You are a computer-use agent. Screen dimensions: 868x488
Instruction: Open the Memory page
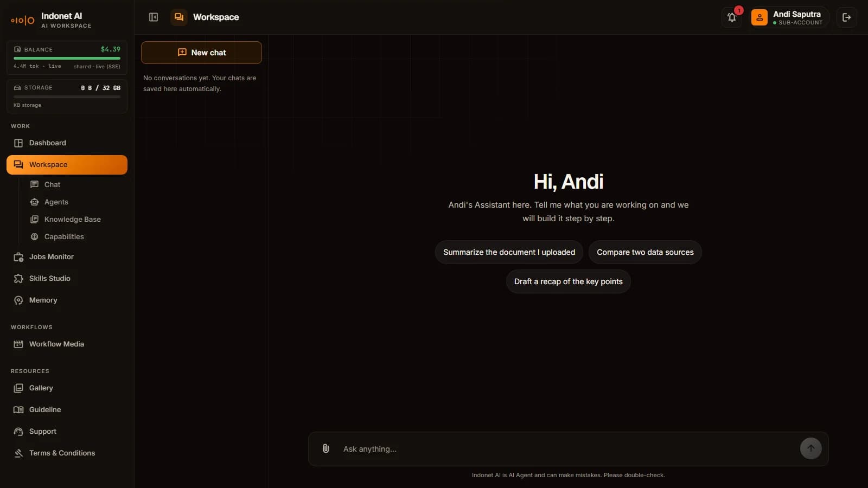coord(67,300)
